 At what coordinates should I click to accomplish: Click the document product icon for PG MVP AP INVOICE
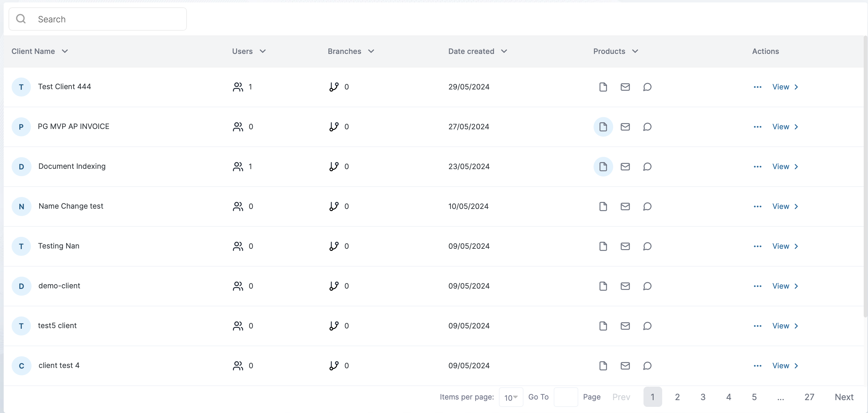(x=603, y=127)
